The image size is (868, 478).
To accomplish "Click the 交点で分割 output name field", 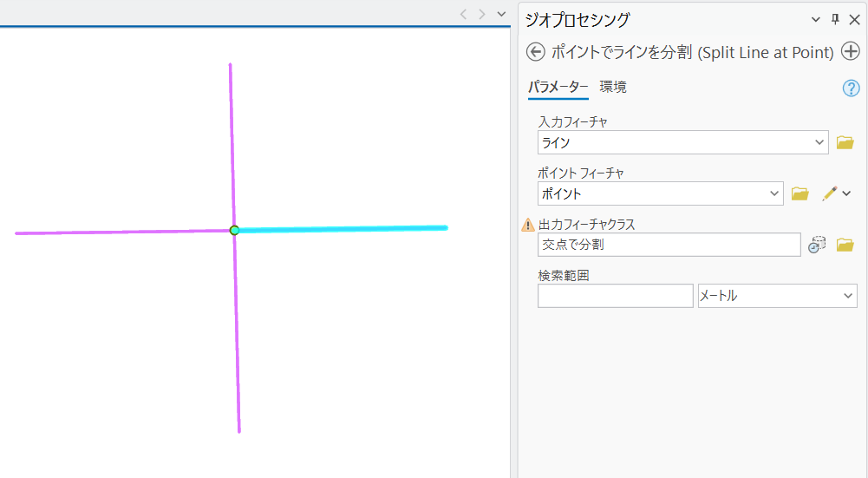I will click(669, 245).
